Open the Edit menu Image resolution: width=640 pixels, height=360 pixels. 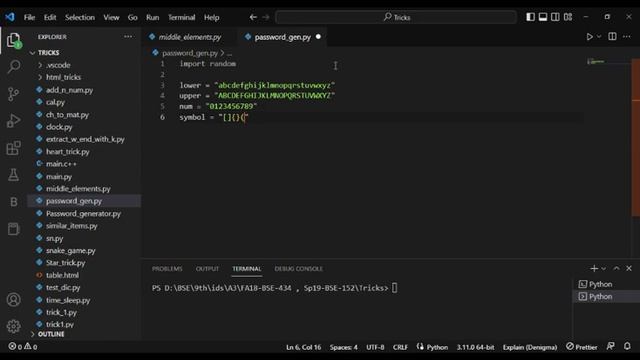[x=50, y=17]
